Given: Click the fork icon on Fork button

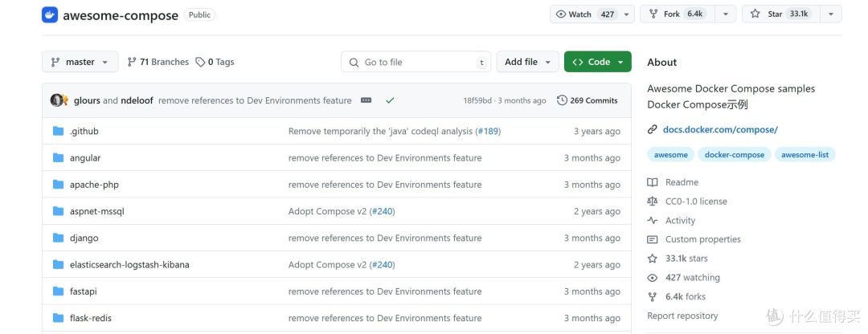Looking at the screenshot, I should click(x=653, y=14).
